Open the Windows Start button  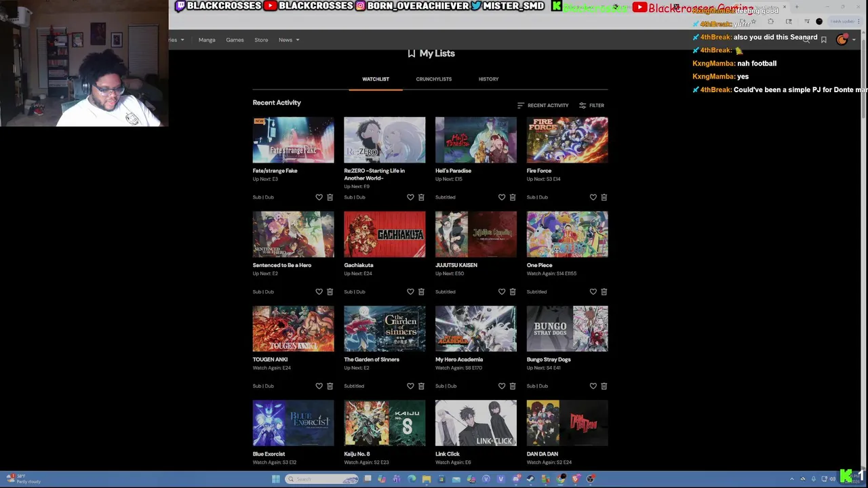click(x=275, y=479)
